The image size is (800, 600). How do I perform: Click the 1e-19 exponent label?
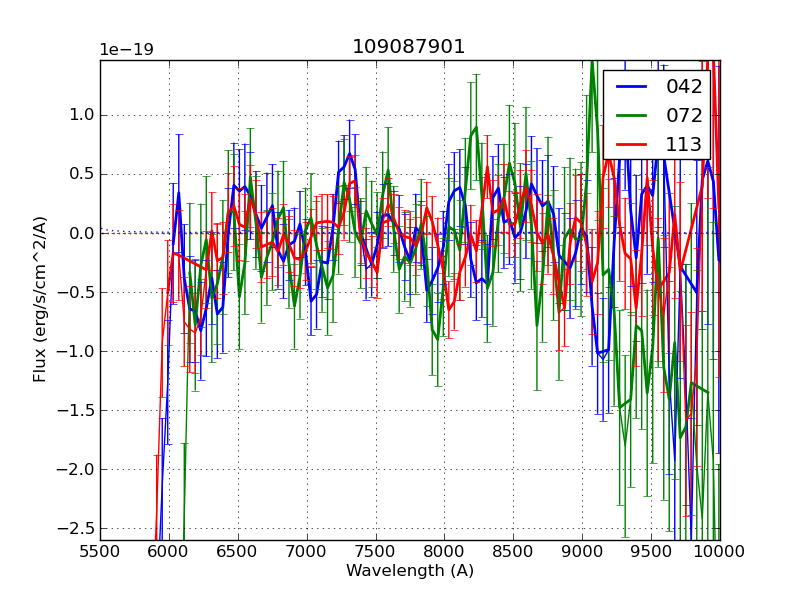click(x=126, y=50)
